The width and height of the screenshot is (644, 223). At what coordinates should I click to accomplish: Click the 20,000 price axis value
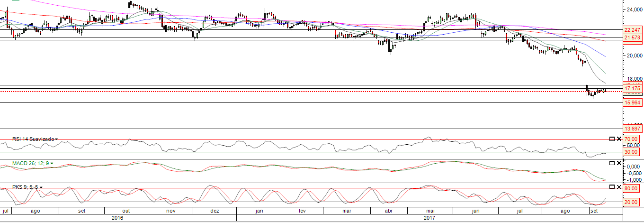tap(634, 55)
